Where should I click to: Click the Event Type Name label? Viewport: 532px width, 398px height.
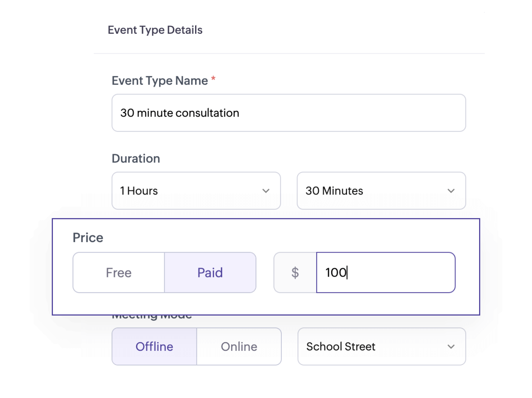point(160,81)
